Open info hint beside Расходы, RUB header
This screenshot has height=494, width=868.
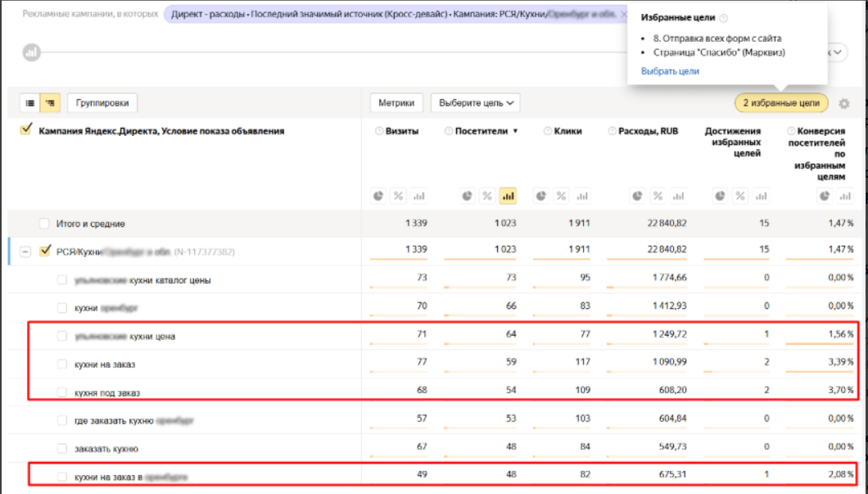pos(613,131)
